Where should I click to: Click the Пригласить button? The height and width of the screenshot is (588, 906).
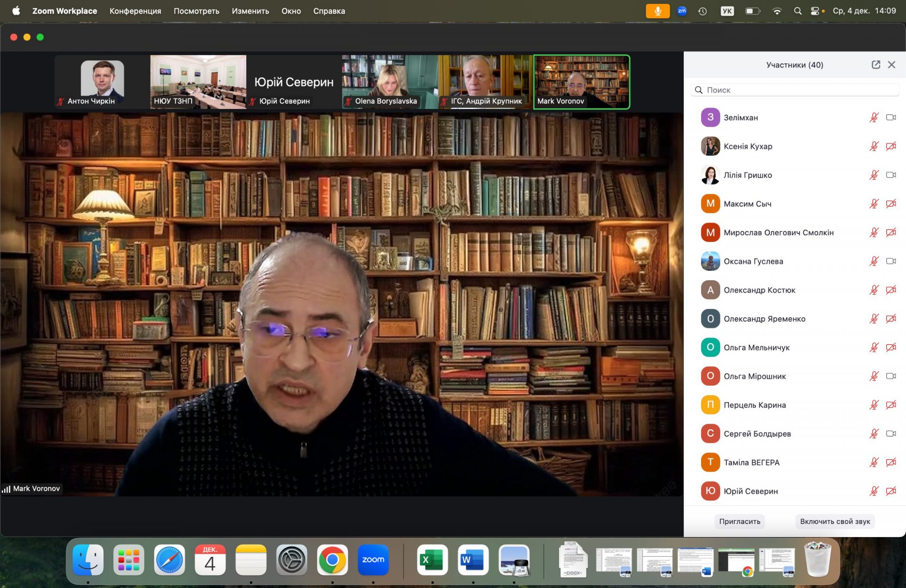[x=739, y=522]
